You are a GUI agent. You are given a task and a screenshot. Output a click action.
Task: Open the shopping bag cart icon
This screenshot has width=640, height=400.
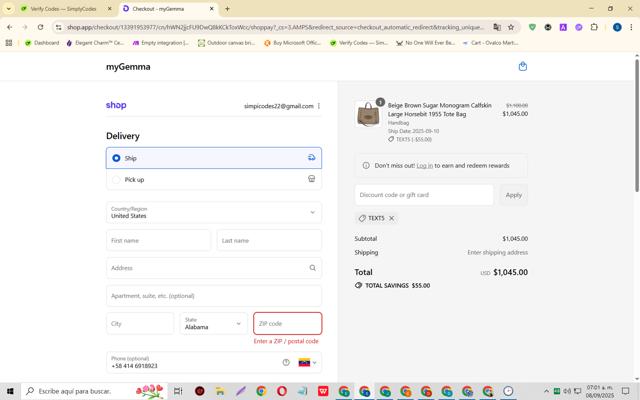[x=522, y=66]
